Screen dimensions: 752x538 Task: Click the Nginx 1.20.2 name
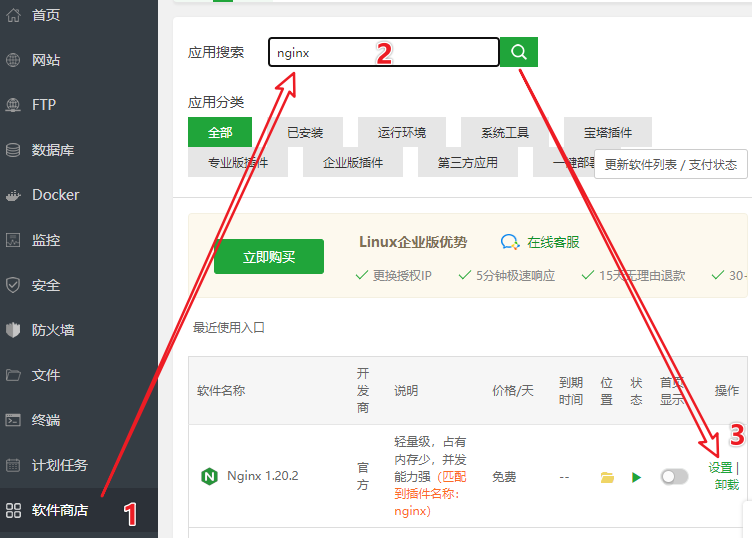click(262, 476)
